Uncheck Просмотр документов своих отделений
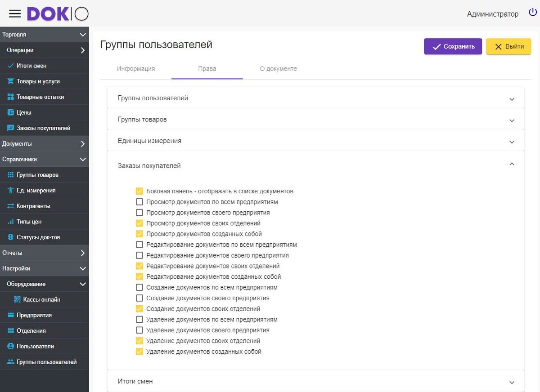Viewport: 540px width, 392px height. click(139, 223)
